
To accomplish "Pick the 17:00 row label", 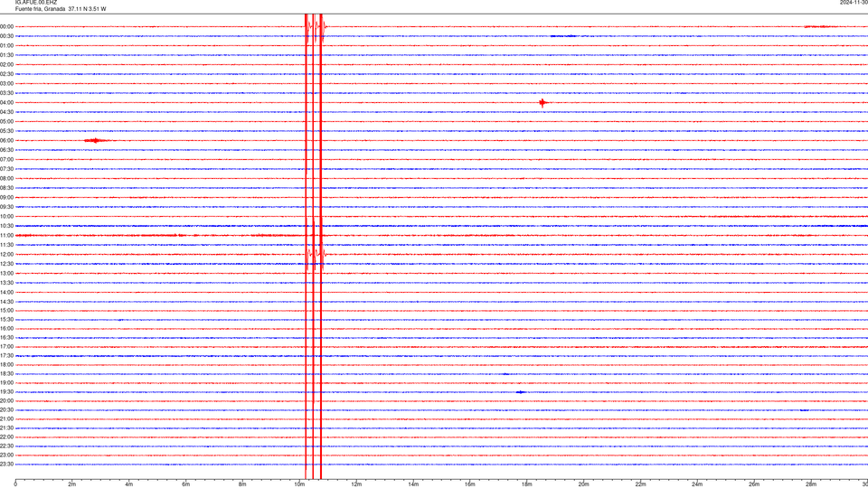I will pos(6,347).
